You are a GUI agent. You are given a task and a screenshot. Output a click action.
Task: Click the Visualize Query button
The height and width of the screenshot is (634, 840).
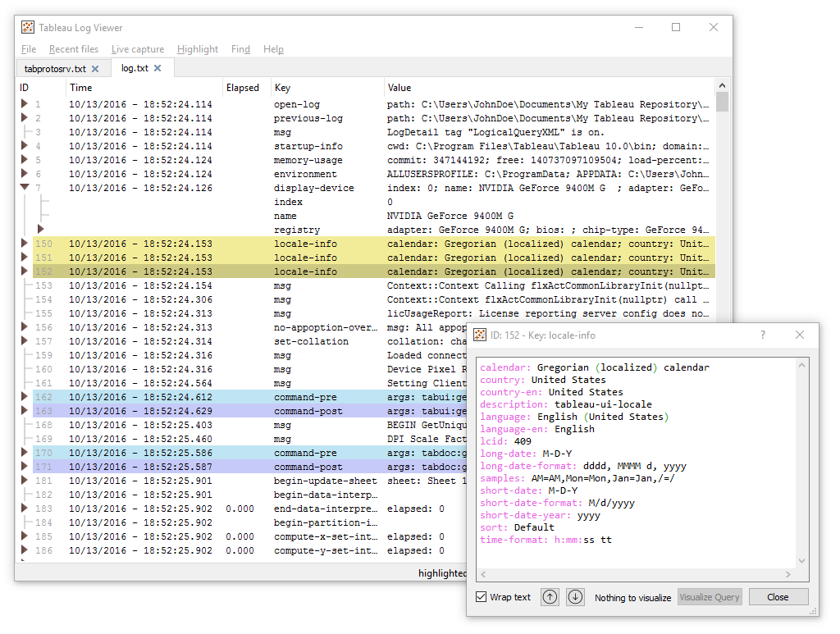(710, 597)
